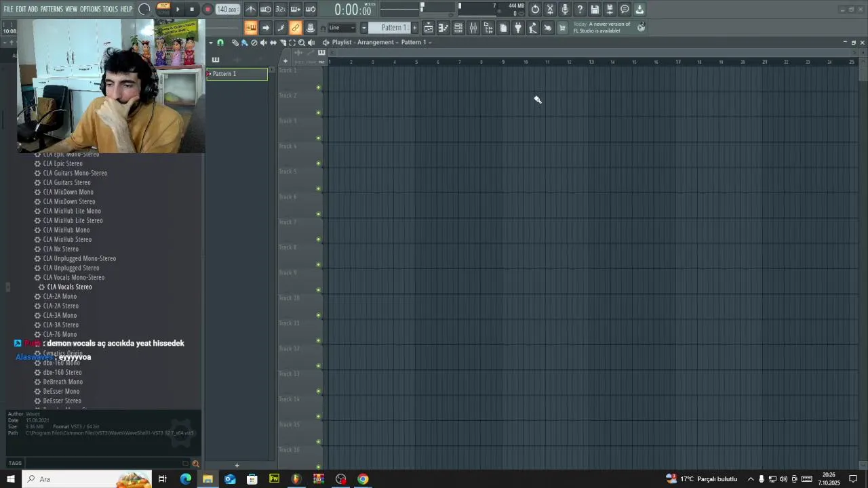This screenshot has height=488, width=868.
Task: Select the playlist pencil draw tool
Action: 235,43
